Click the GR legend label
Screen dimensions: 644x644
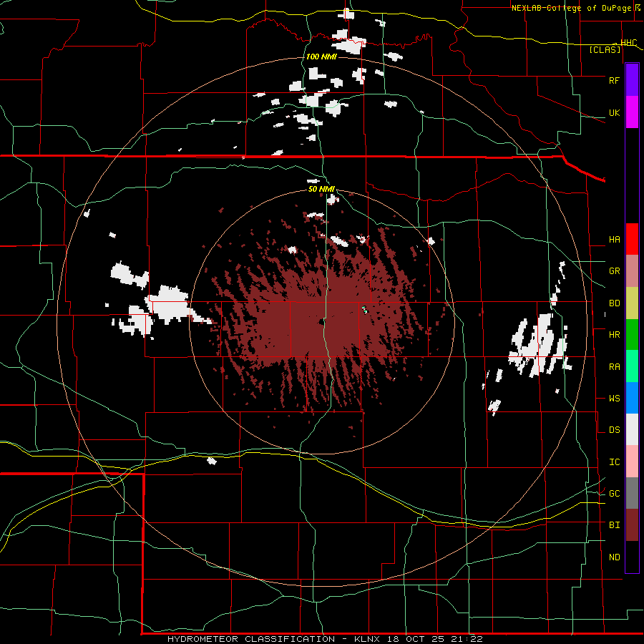[614, 271]
